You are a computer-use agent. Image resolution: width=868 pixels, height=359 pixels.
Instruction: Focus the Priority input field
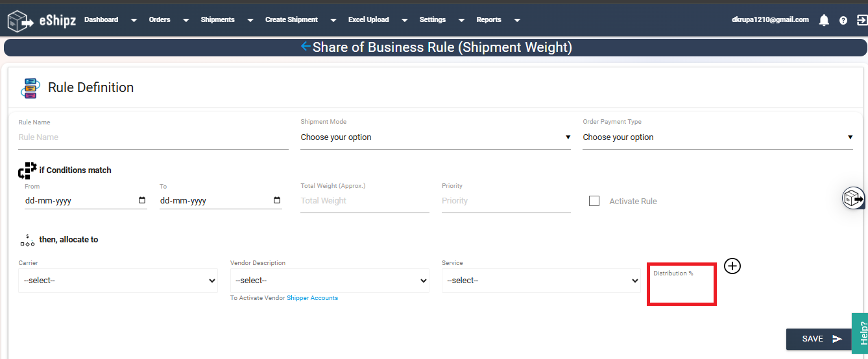tap(506, 201)
